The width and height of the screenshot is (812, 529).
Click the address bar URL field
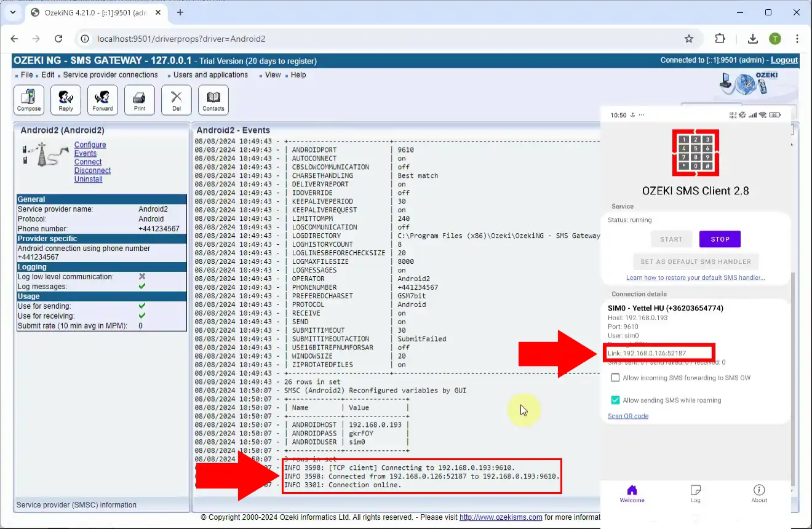(381, 39)
